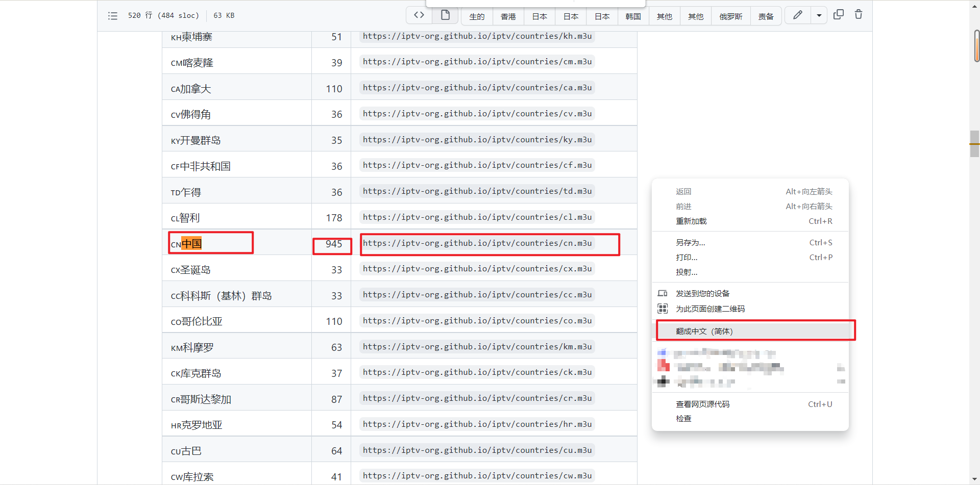This screenshot has width=980, height=485.
Task: Click the pencil edit file icon
Action: (798, 15)
